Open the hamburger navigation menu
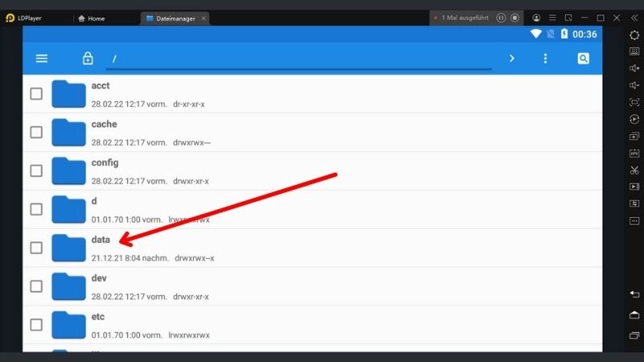This screenshot has height=362, width=644. [42, 59]
